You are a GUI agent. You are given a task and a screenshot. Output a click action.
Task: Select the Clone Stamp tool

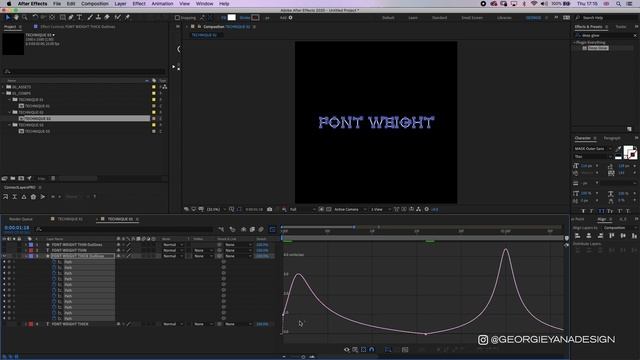(98, 18)
